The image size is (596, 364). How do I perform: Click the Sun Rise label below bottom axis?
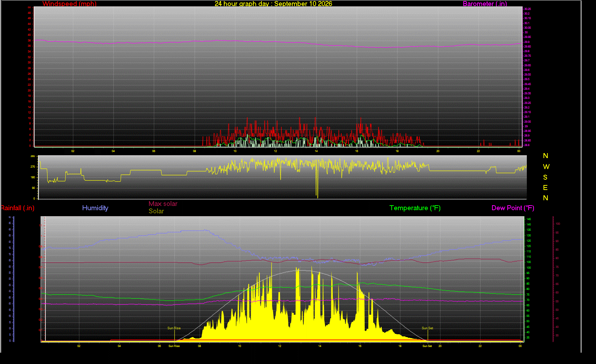point(174,346)
